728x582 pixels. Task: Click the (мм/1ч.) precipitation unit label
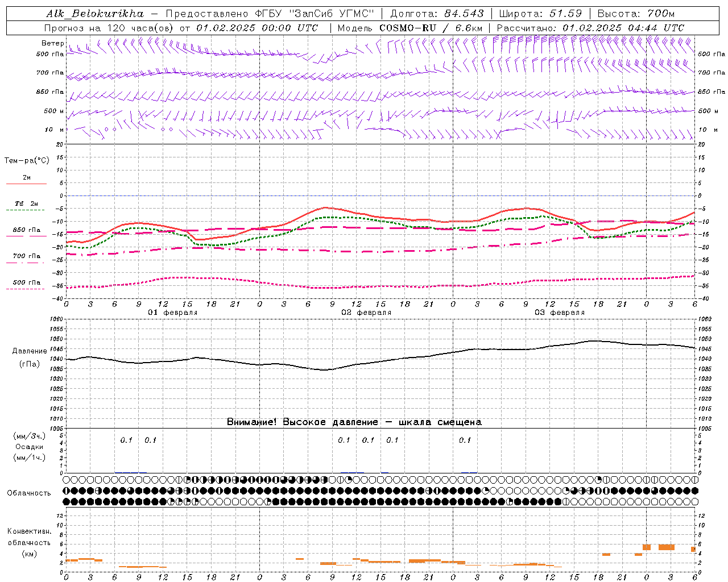pyautogui.click(x=30, y=458)
